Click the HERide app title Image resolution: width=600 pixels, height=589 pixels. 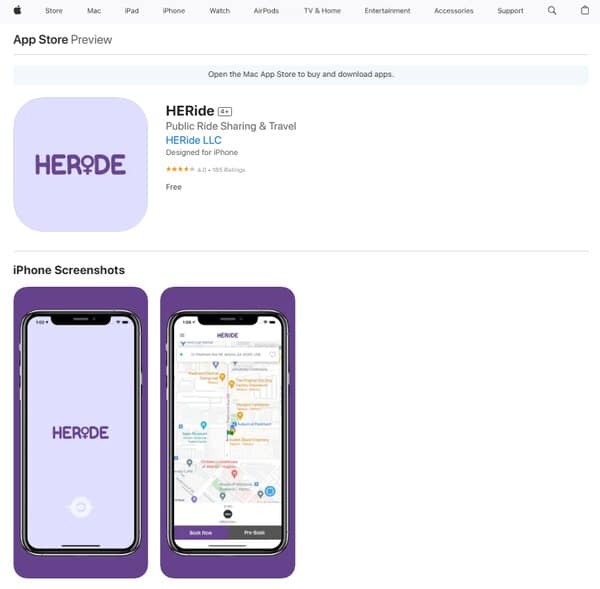point(190,111)
